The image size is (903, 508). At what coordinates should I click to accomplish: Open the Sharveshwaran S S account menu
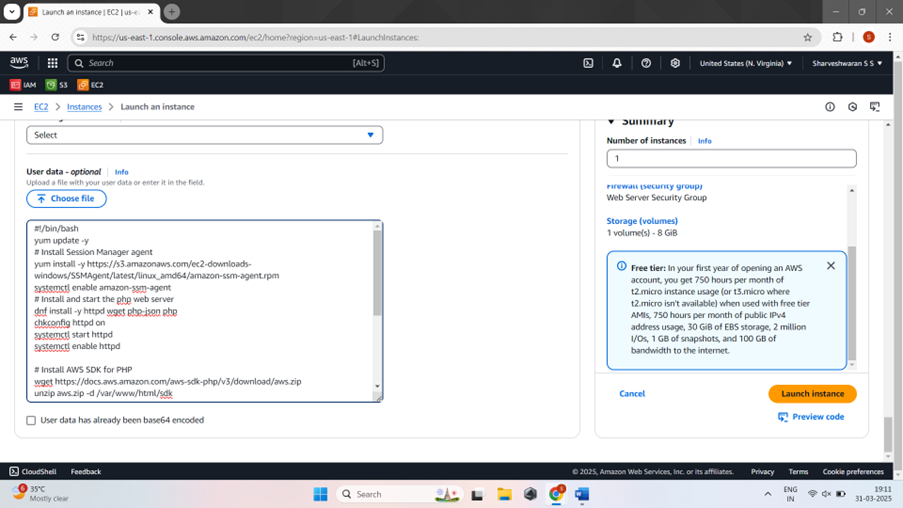(847, 63)
